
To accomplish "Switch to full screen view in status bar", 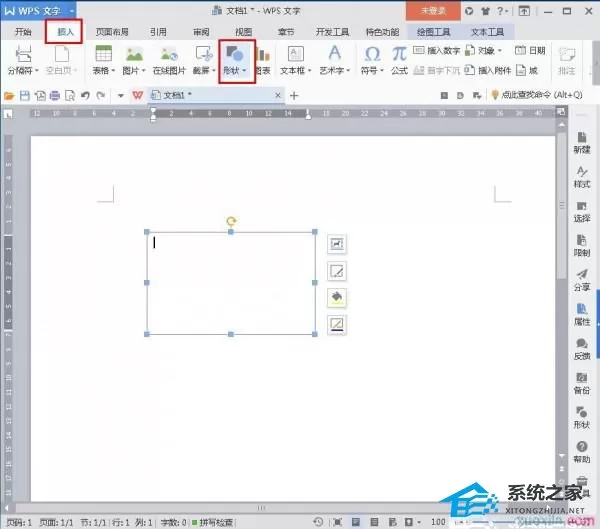I will (x=337, y=522).
